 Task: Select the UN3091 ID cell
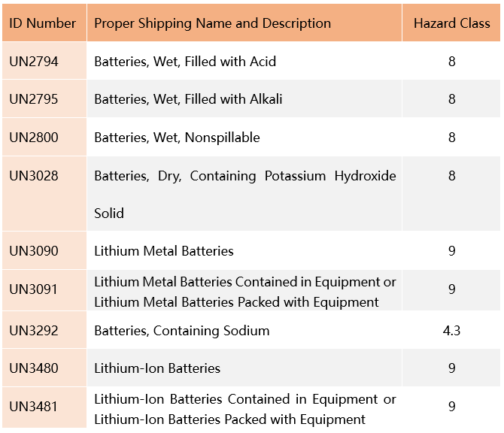tap(34, 289)
